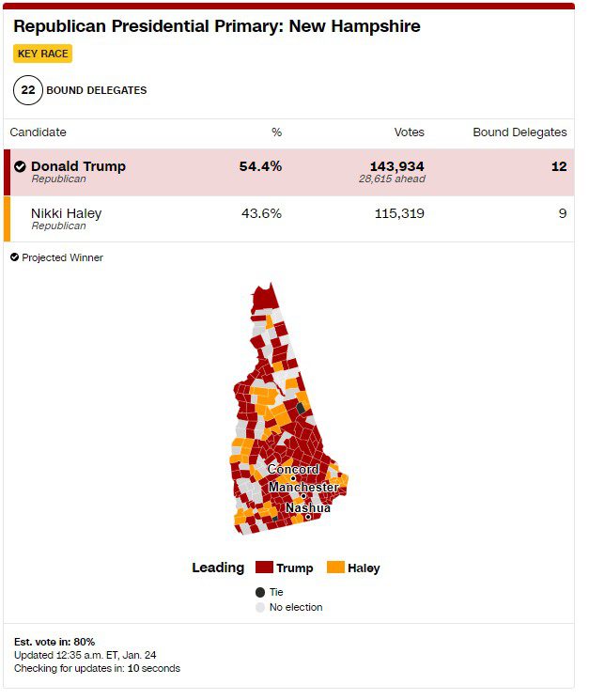The height and width of the screenshot is (700, 589).
Task: Click the dark tie town on map
Action: pyautogui.click(x=301, y=408)
